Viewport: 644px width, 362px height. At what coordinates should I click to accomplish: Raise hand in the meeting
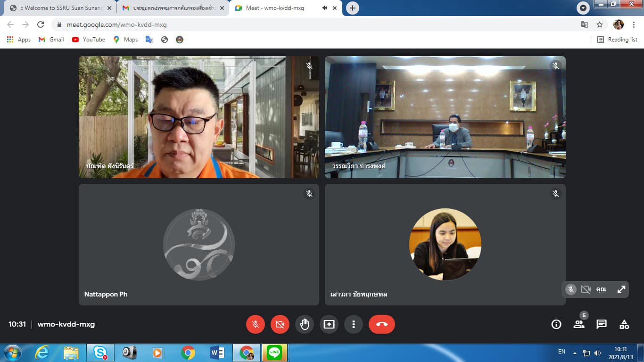click(305, 324)
